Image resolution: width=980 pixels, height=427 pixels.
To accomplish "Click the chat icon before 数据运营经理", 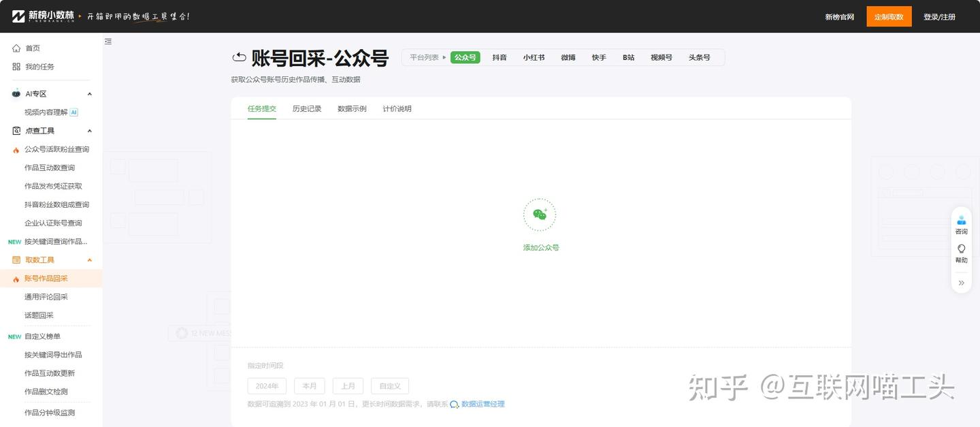I will (454, 405).
